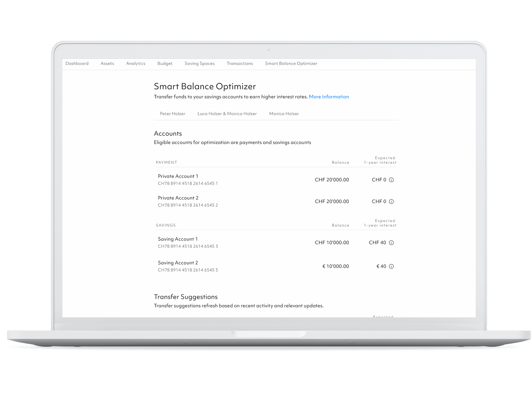Select the Private Account 2 row name
Image resolution: width=532 pixels, height=393 pixels.
(178, 198)
